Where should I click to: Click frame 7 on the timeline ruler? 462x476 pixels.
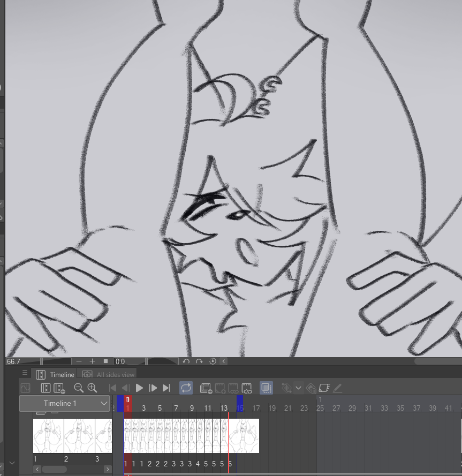176,408
